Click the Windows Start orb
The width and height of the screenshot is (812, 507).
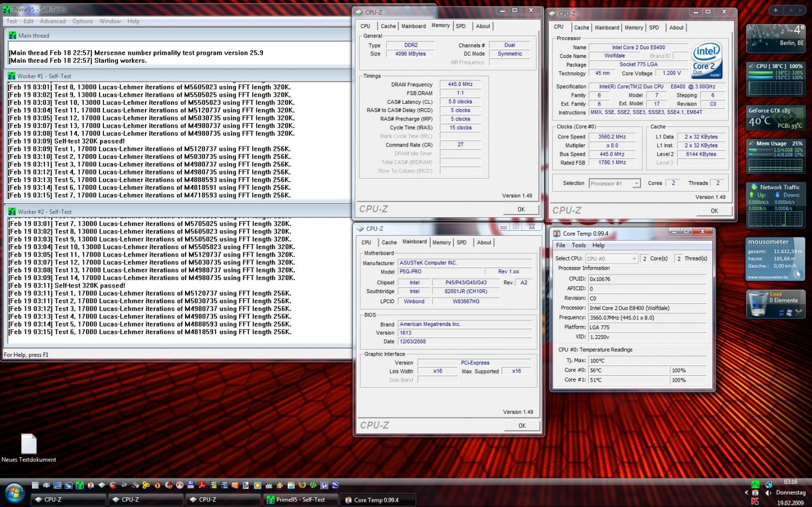pyautogui.click(x=15, y=492)
